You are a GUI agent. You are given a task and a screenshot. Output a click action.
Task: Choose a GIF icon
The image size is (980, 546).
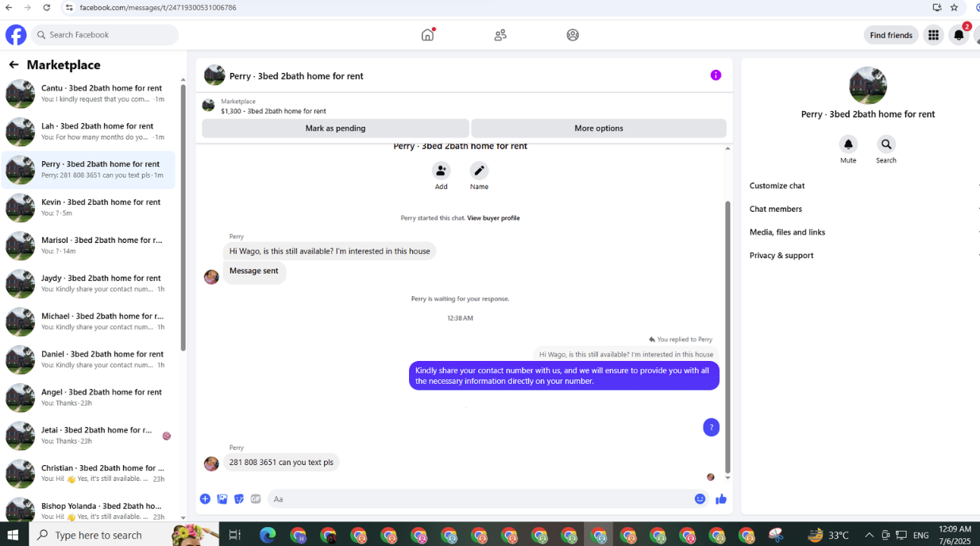[x=256, y=499]
